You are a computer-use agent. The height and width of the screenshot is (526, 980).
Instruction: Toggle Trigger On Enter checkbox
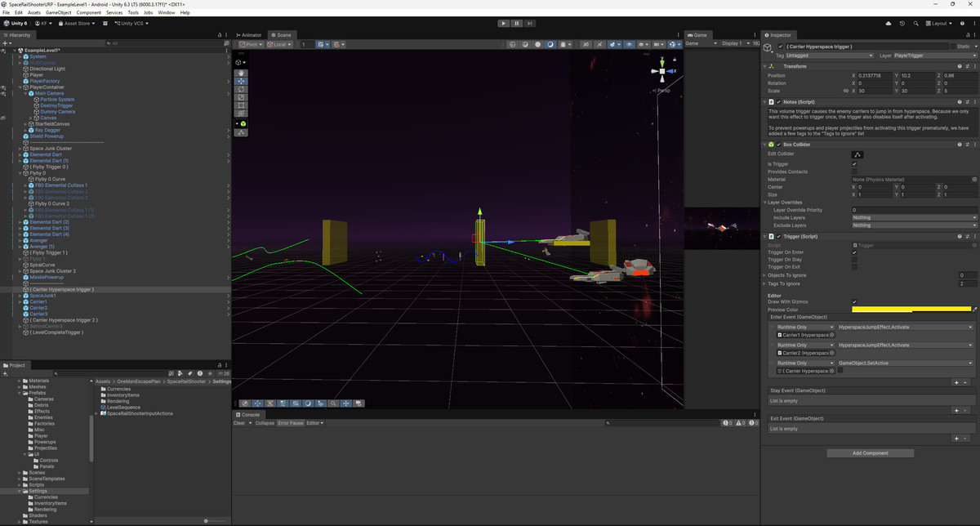click(854, 252)
